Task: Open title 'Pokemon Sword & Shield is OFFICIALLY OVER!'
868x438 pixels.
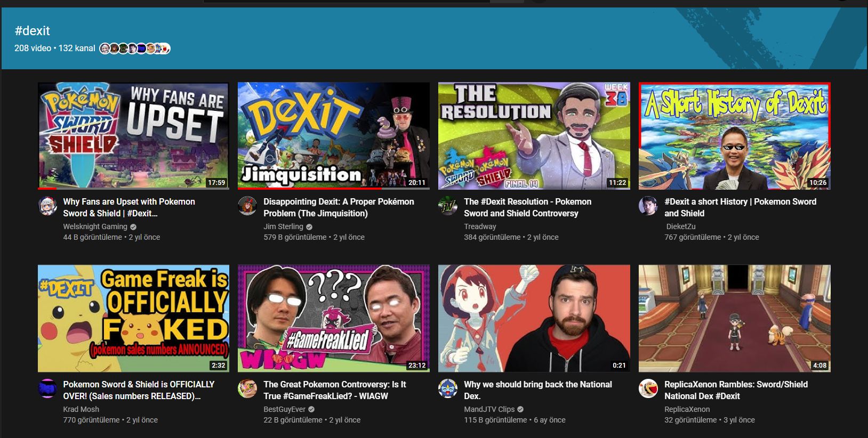Action: coord(139,390)
